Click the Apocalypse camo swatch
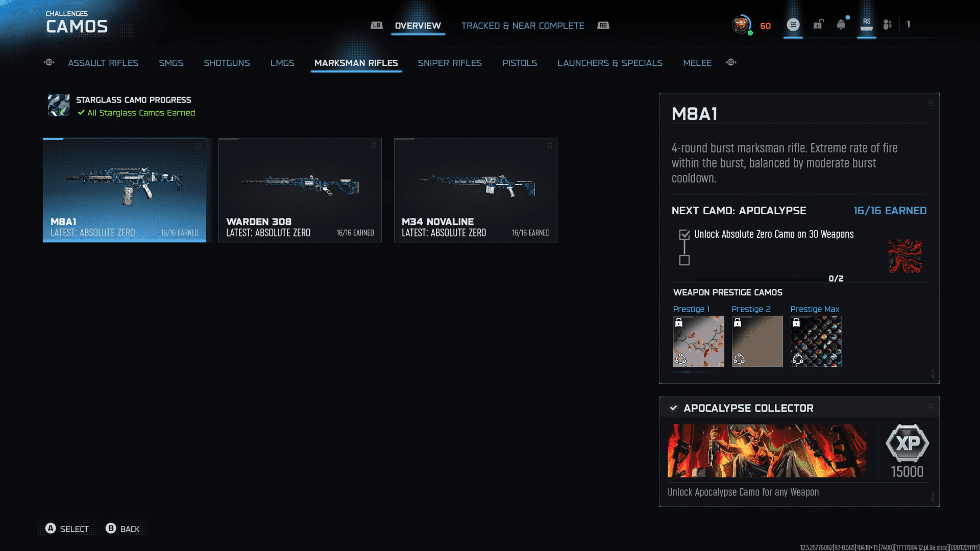Image resolution: width=980 pixels, height=551 pixels. coord(905,256)
